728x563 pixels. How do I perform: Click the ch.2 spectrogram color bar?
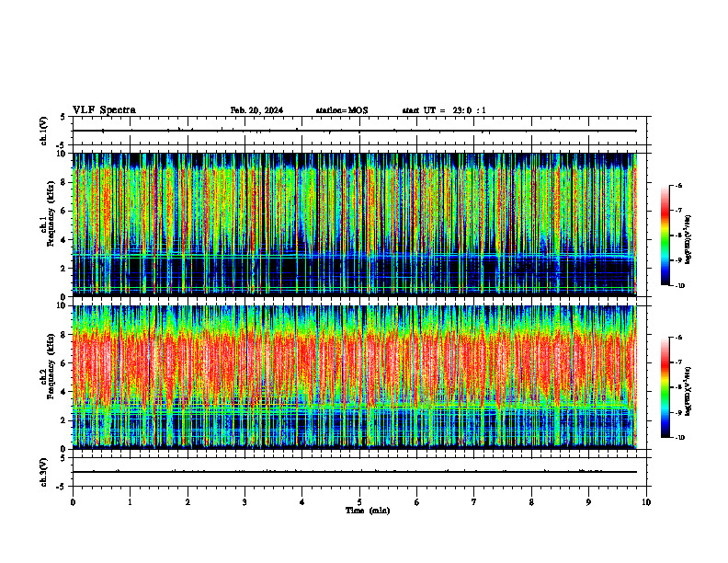tap(665, 387)
